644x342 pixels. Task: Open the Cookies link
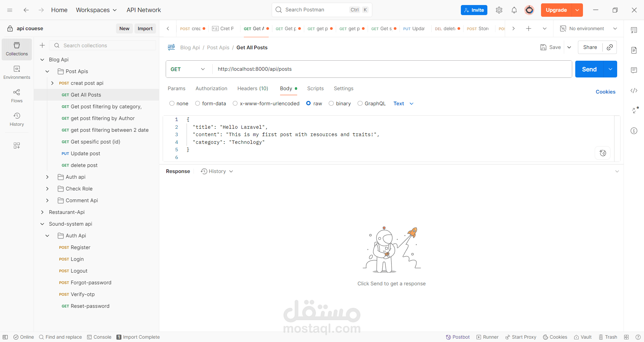tap(605, 92)
